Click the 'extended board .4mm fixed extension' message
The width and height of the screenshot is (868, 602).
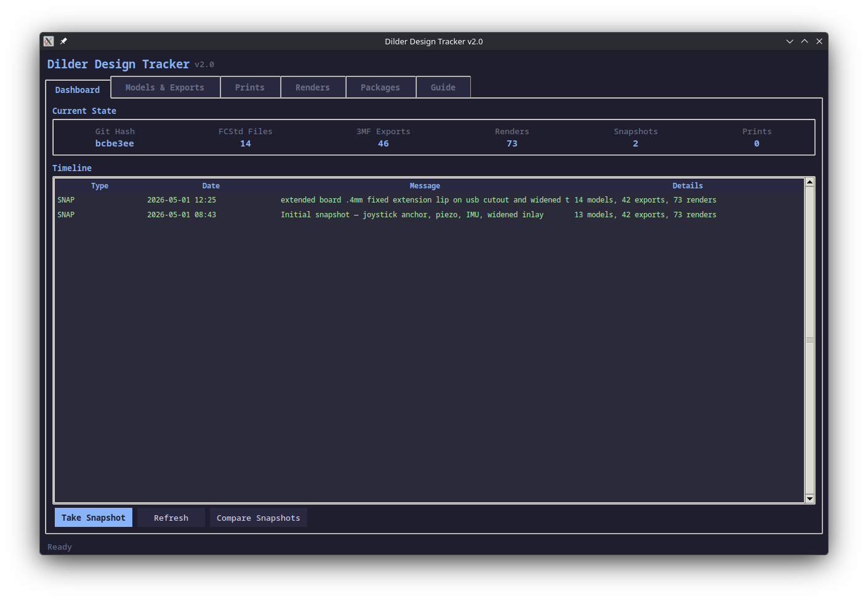pos(425,200)
